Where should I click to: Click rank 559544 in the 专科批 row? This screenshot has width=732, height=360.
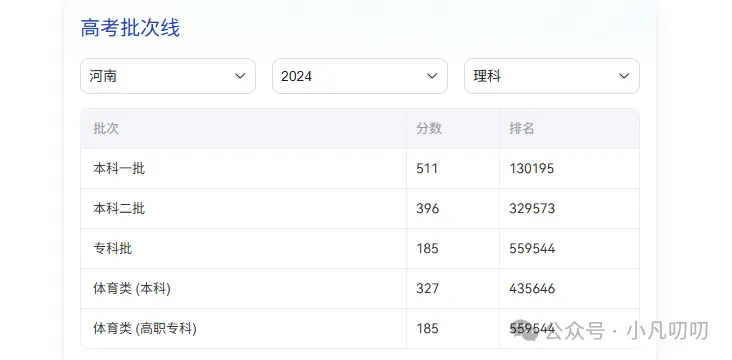click(532, 248)
